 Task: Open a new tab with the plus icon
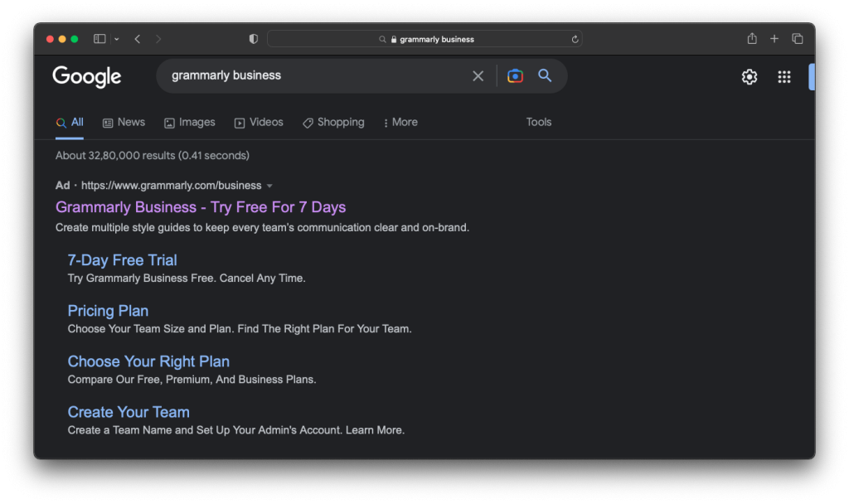point(774,39)
